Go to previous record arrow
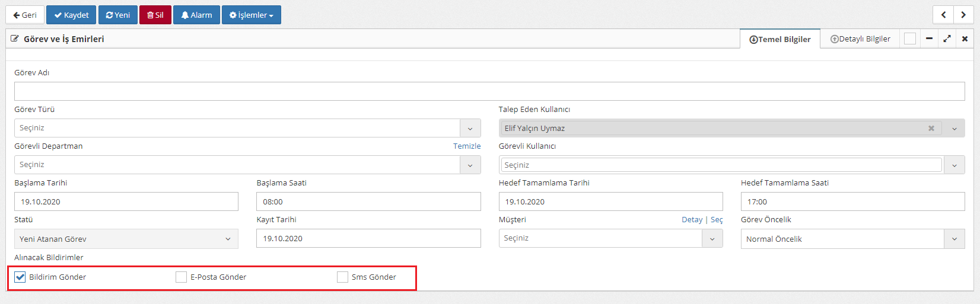Screen dimensions: 980x304 (943, 15)
